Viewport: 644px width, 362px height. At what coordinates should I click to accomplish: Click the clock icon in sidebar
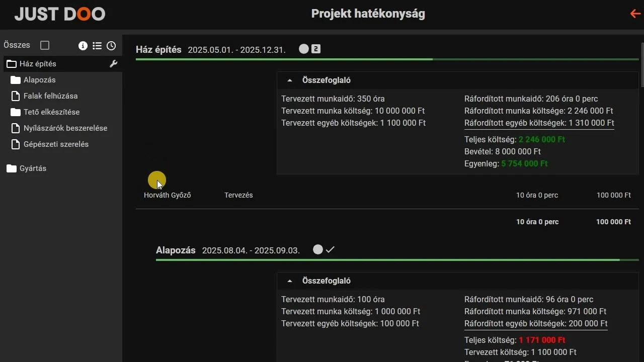tap(111, 46)
